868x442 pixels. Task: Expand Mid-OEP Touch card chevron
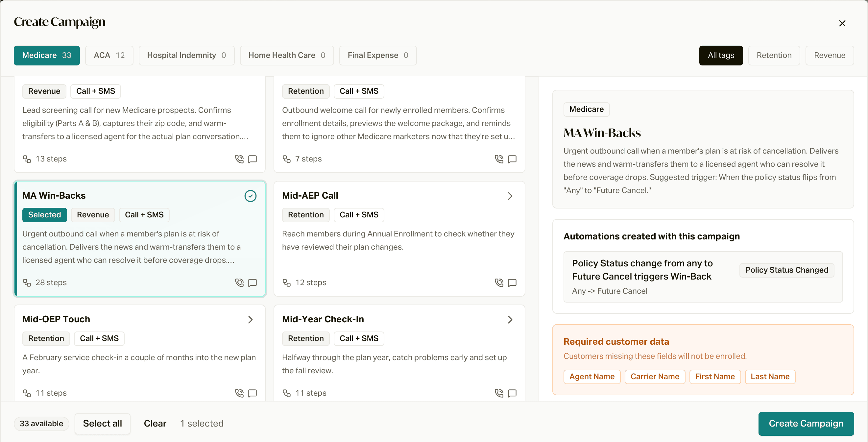250,320
